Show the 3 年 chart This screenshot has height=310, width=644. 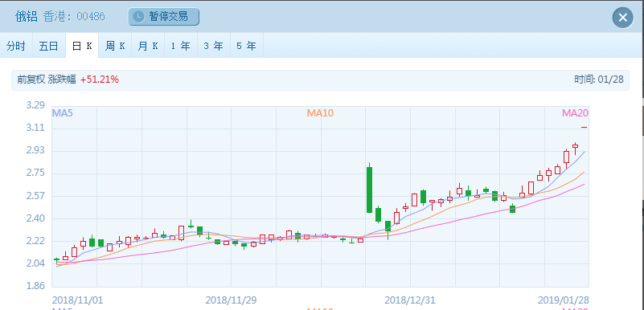214,46
